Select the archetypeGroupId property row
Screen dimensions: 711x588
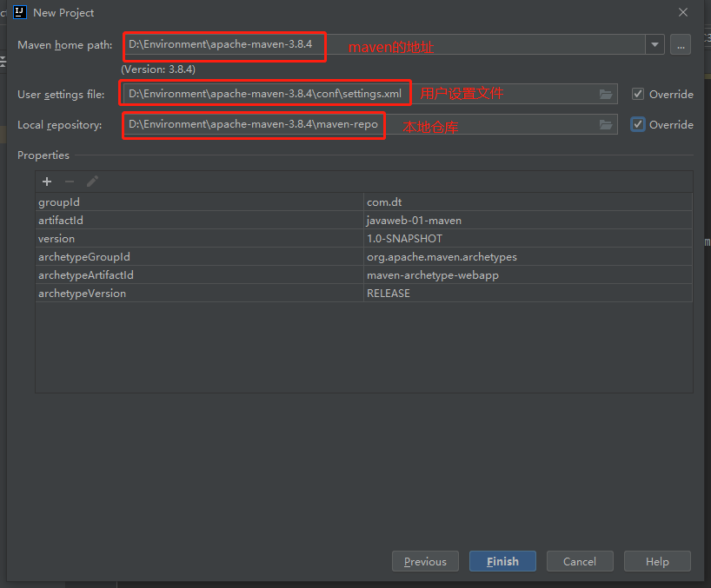(x=363, y=257)
